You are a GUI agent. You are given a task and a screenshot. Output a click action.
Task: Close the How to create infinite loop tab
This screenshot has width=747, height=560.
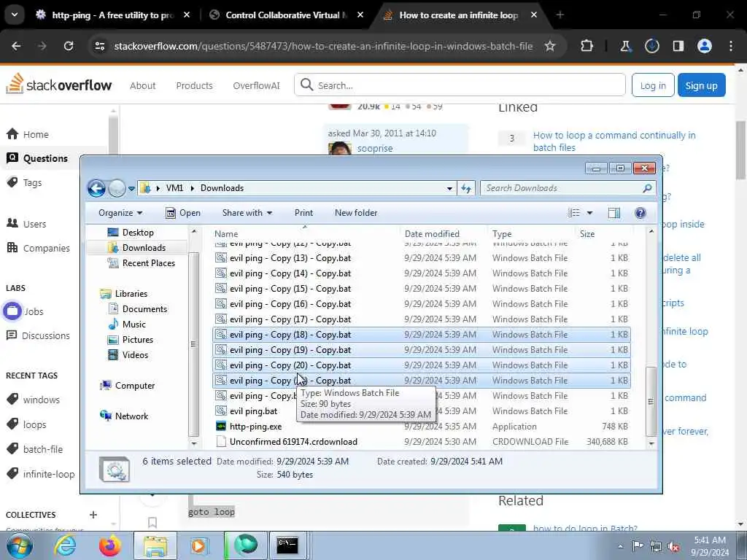point(533,15)
